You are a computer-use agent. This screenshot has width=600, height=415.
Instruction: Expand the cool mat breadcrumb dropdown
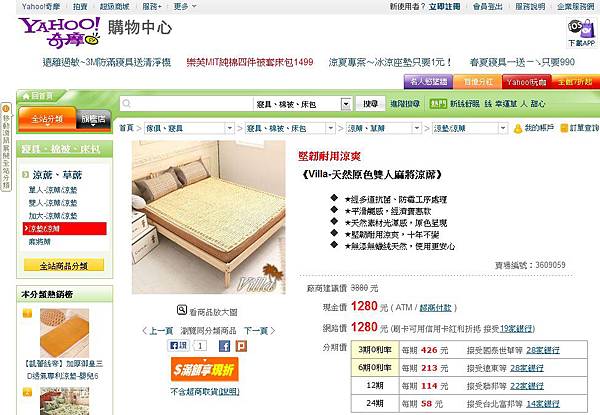pos(417,129)
